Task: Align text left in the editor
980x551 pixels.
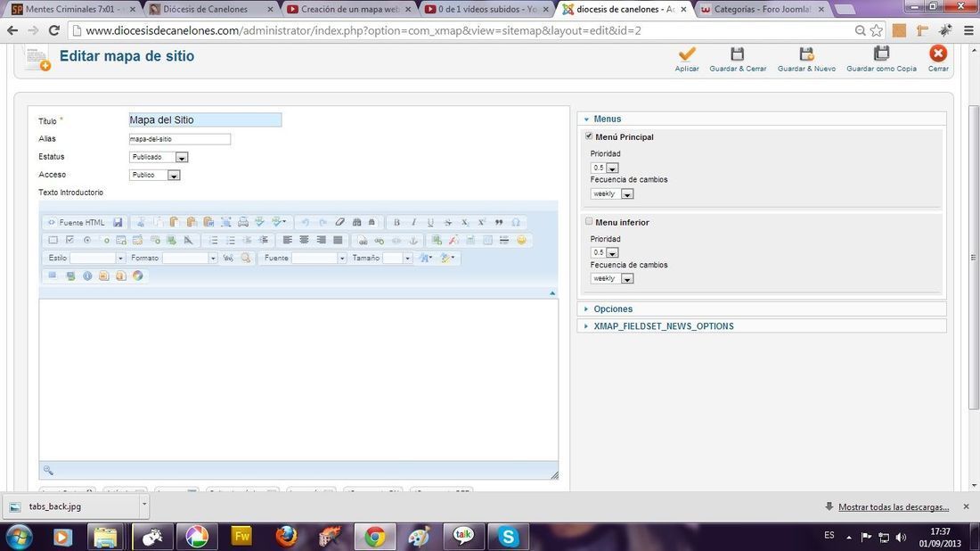Action: [x=288, y=240]
